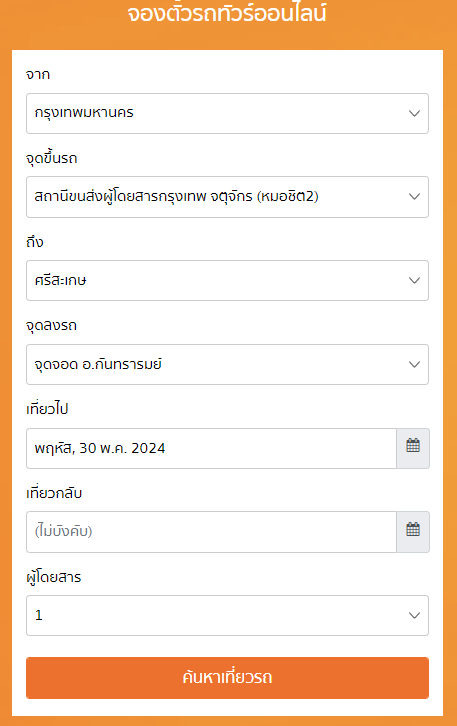
Task: Open the return date calendar icon
Action: (413, 532)
